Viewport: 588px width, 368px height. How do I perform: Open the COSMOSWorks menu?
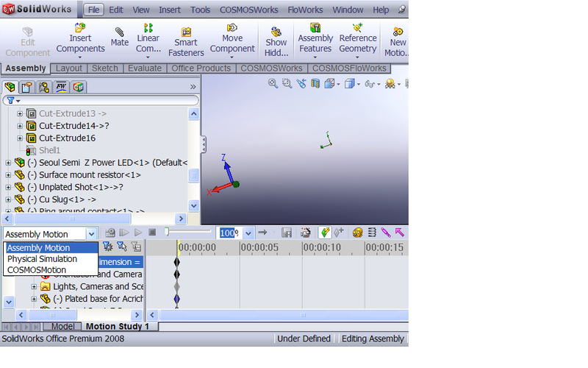[249, 10]
